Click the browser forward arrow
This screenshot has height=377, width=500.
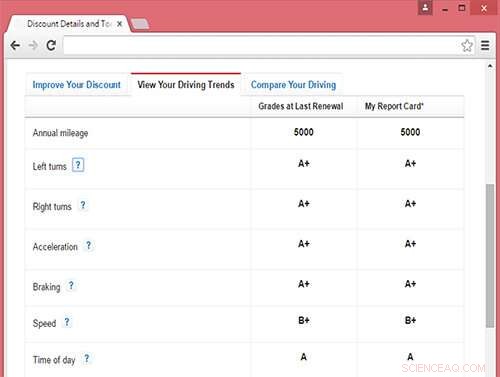(x=33, y=45)
